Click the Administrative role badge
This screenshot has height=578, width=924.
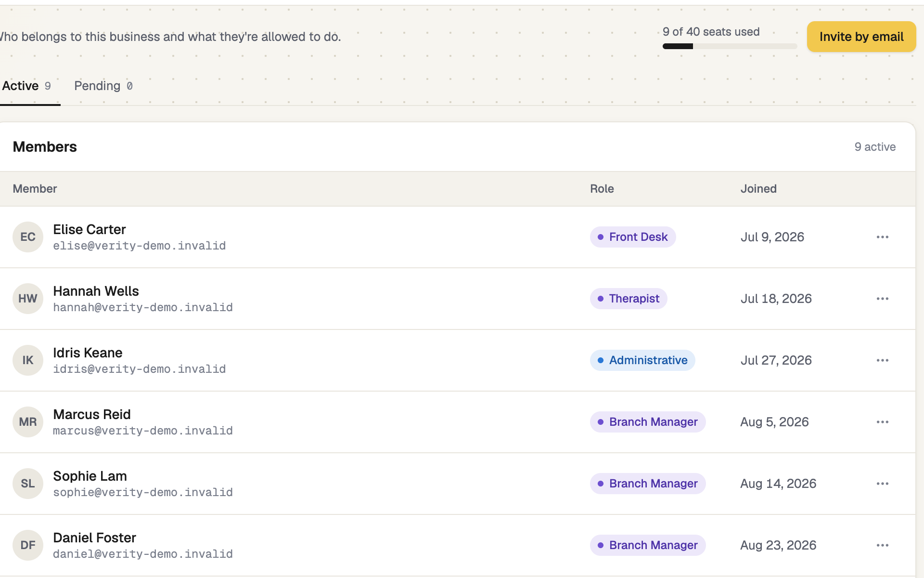[x=642, y=360]
